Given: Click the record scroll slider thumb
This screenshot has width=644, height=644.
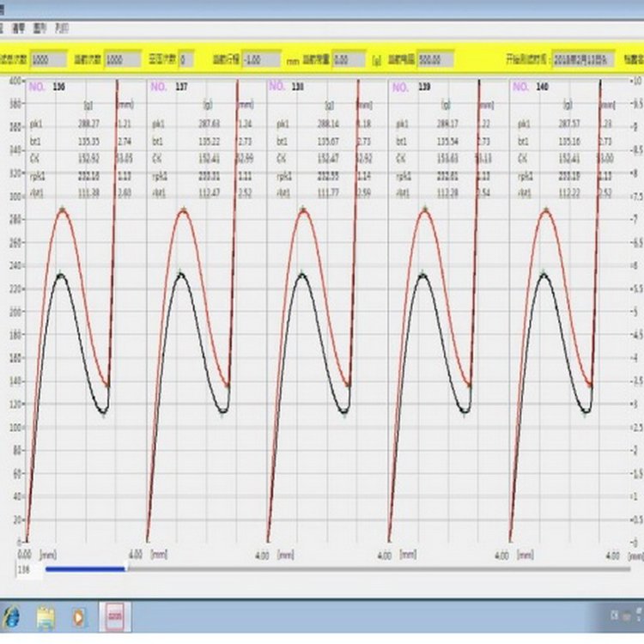Looking at the screenshot, I should pyautogui.click(x=126, y=568).
